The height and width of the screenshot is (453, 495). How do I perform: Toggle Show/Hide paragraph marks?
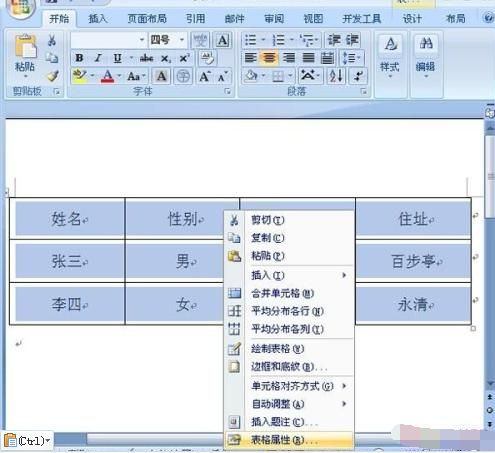click(x=359, y=76)
